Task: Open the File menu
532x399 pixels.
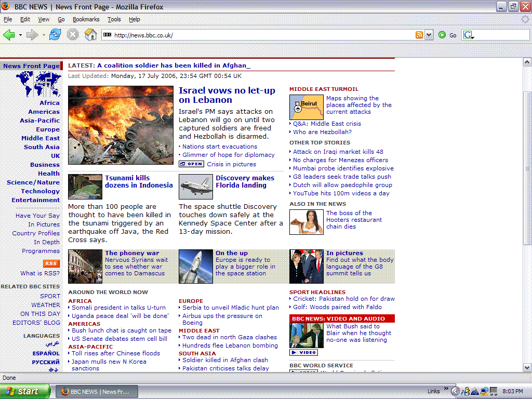Action: coord(8,19)
